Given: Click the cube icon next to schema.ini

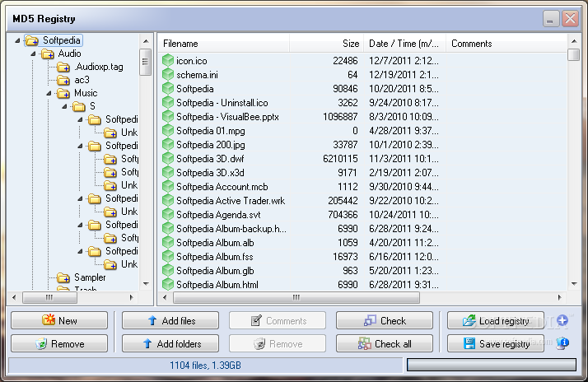Looking at the screenshot, I should point(168,74).
